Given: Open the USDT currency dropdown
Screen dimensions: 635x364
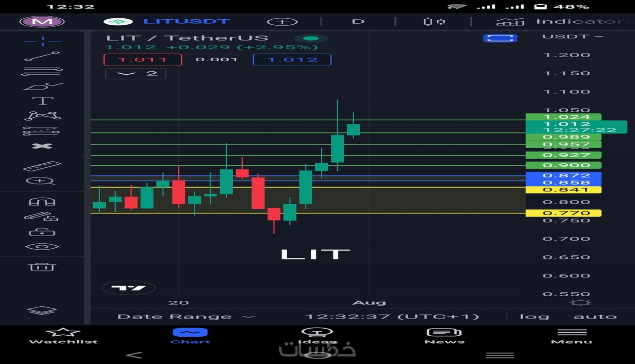Looking at the screenshot, I should (572, 36).
